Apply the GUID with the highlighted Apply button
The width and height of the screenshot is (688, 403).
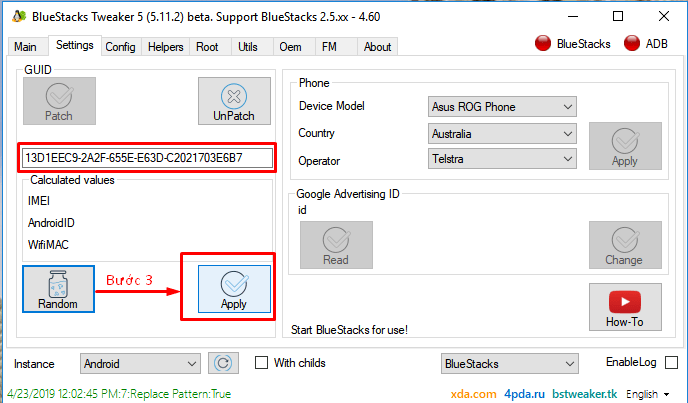pyautogui.click(x=234, y=289)
